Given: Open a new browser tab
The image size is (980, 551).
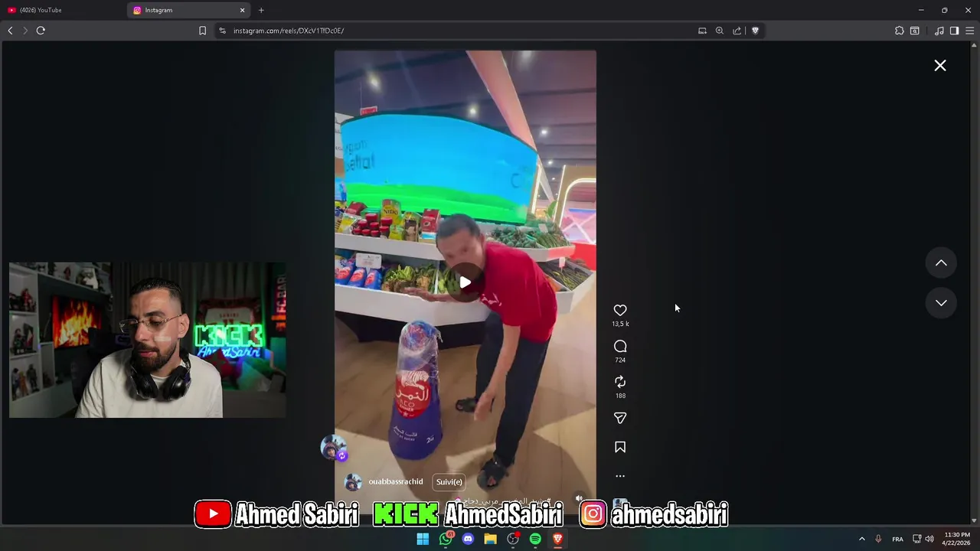Looking at the screenshot, I should tap(261, 10).
